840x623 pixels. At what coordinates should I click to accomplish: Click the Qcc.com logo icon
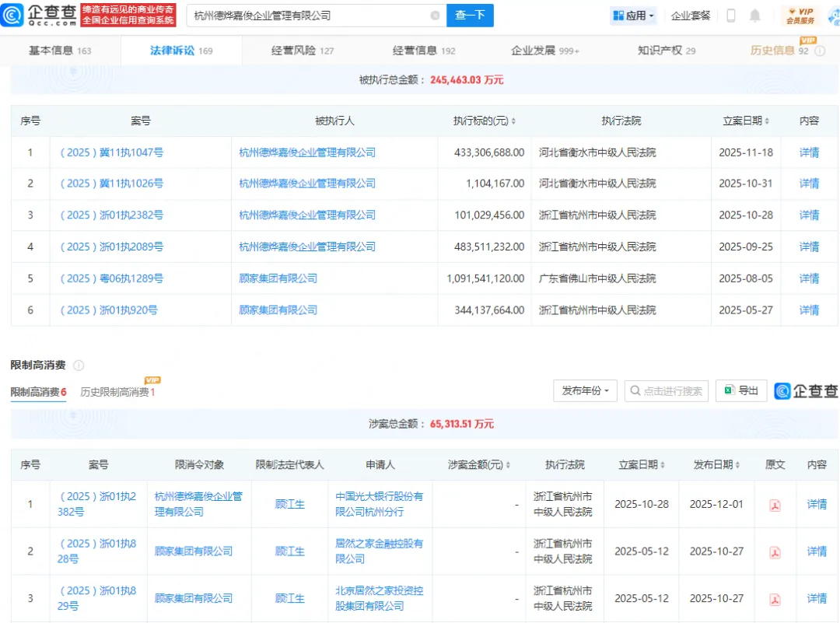15,16
